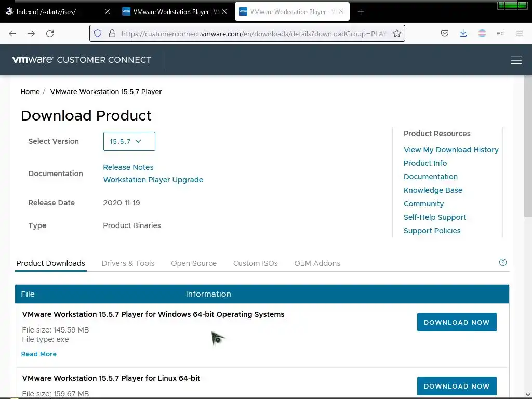This screenshot has height=399, width=532.
Task: Go forward with the browser forward arrow
Action: pos(31,34)
